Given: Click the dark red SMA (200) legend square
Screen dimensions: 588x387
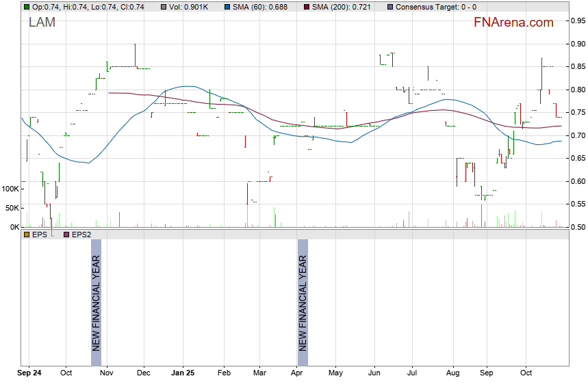Looking at the screenshot, I should pyautogui.click(x=305, y=7).
